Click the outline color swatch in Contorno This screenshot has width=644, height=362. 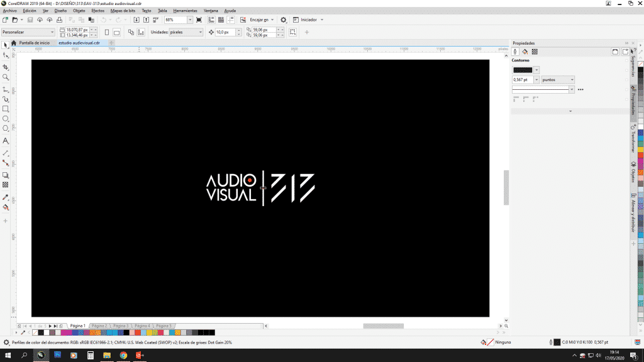pyautogui.click(x=523, y=70)
